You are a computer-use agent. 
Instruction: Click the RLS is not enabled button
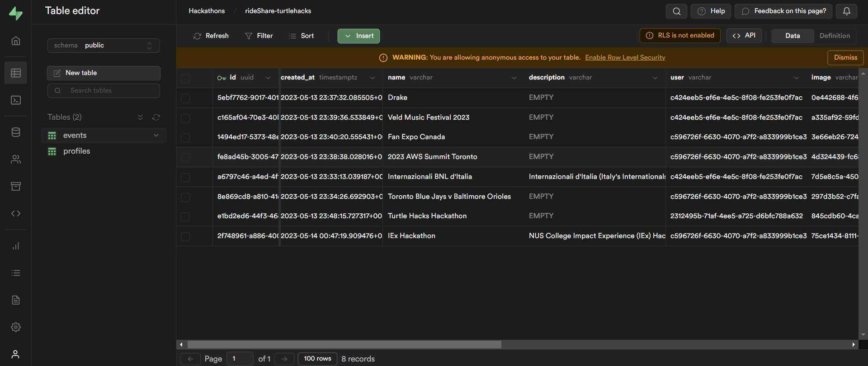pyautogui.click(x=680, y=36)
